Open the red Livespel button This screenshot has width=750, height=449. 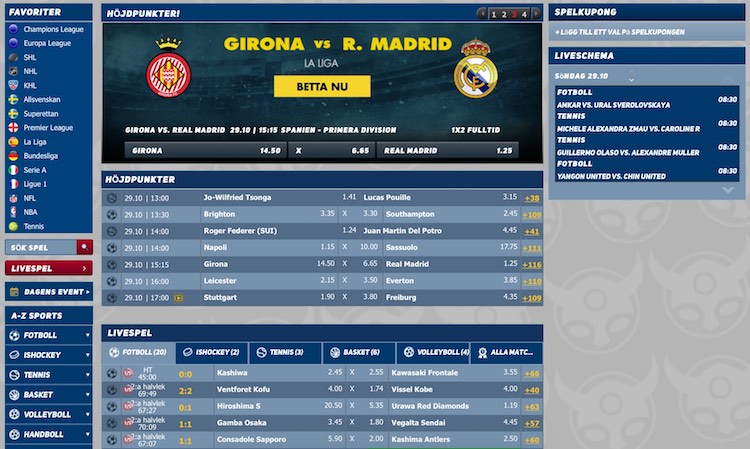pos(49,268)
